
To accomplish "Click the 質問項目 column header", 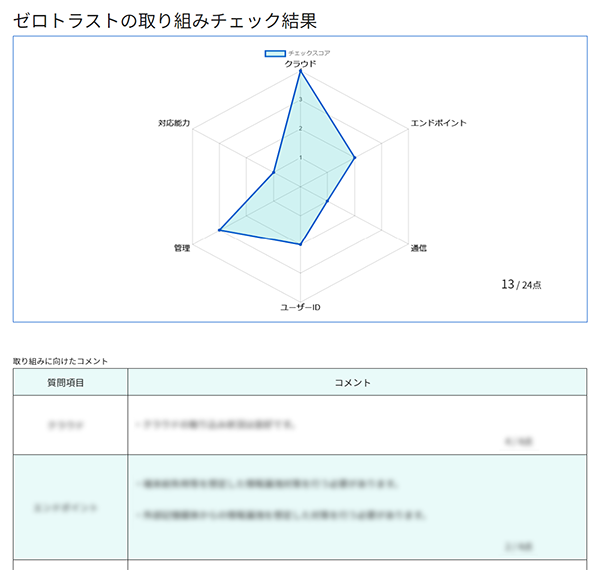I will pos(65,383).
